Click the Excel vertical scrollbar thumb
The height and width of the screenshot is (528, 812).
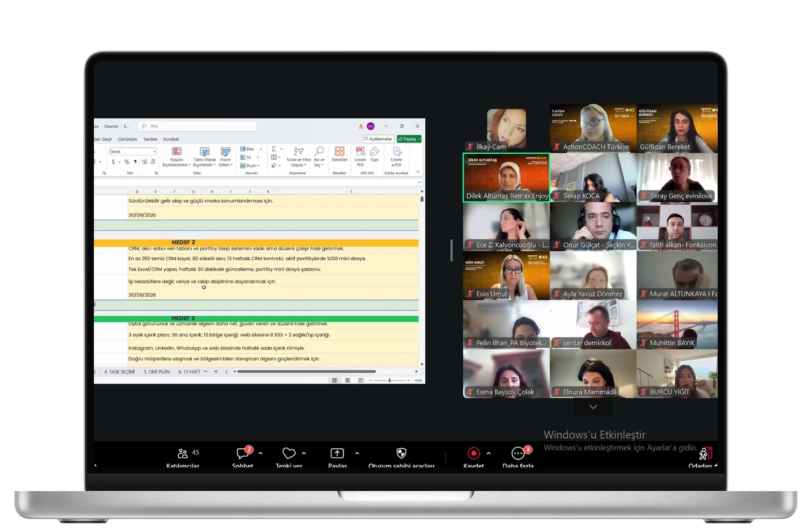pos(422,199)
